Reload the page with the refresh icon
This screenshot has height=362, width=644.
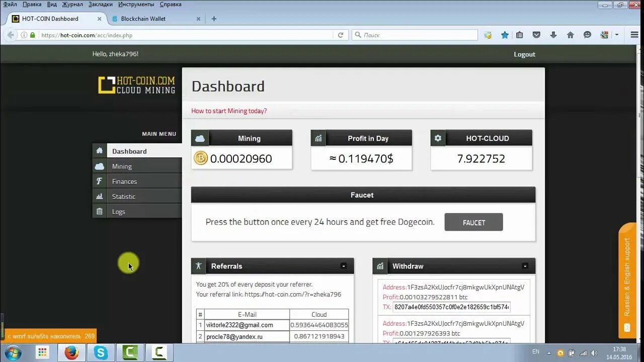click(341, 35)
